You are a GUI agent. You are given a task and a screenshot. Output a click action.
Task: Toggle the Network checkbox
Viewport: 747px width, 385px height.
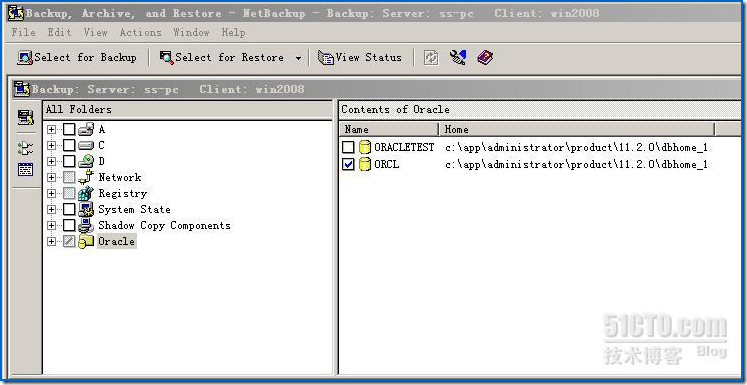pos(70,178)
